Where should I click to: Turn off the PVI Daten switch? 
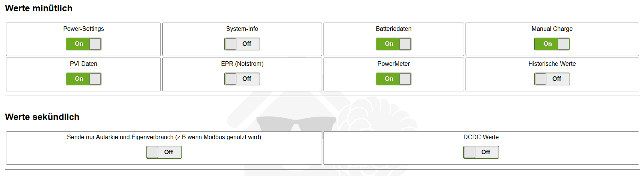[83, 79]
